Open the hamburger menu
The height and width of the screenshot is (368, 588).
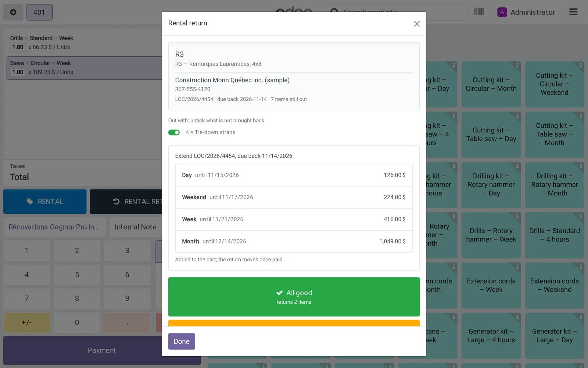(x=573, y=12)
